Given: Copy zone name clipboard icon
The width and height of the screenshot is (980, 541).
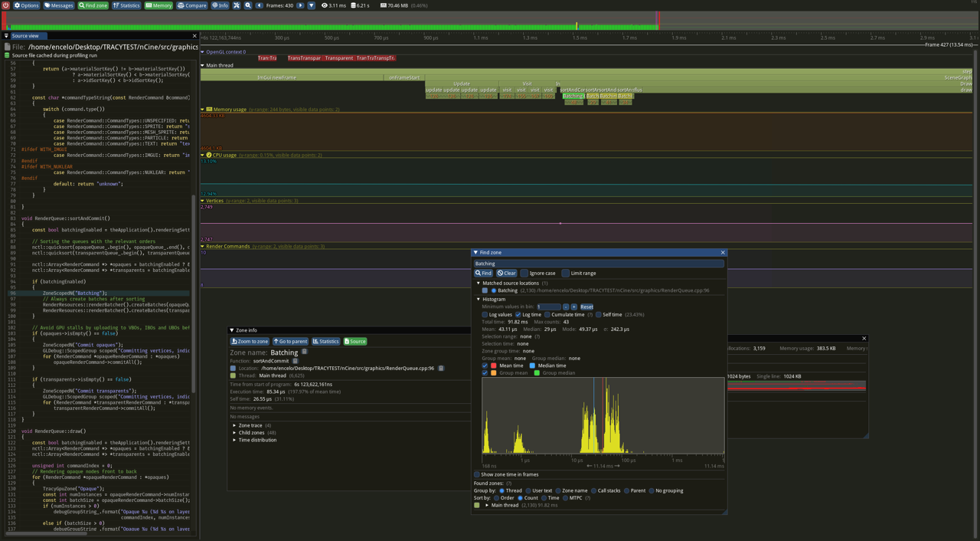Looking at the screenshot, I should pos(304,352).
